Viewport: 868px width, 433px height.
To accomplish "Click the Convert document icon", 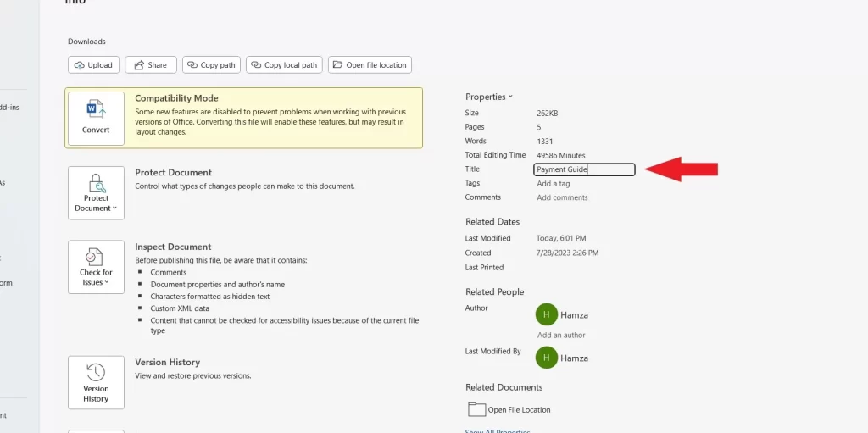I will point(96,110).
